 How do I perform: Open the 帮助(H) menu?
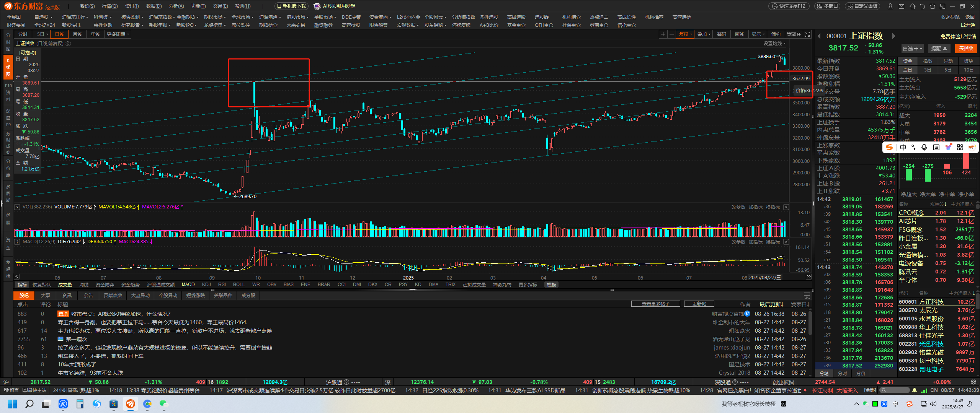coord(243,6)
